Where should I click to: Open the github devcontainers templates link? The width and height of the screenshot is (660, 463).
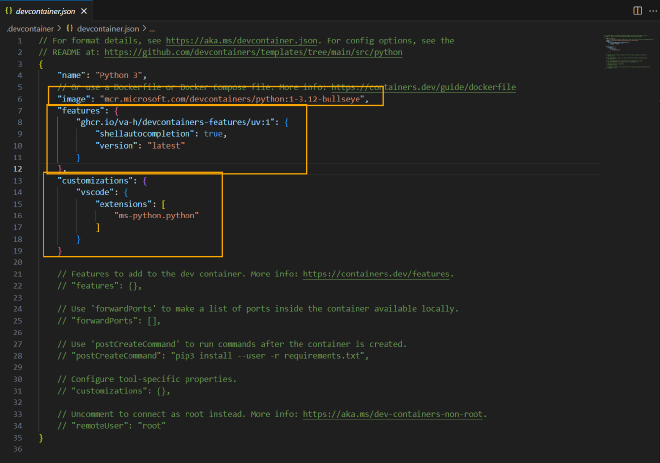click(x=253, y=52)
